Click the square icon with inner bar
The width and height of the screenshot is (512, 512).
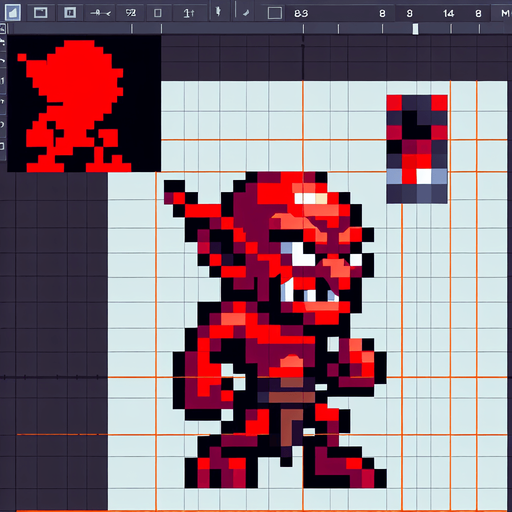coord(70,13)
